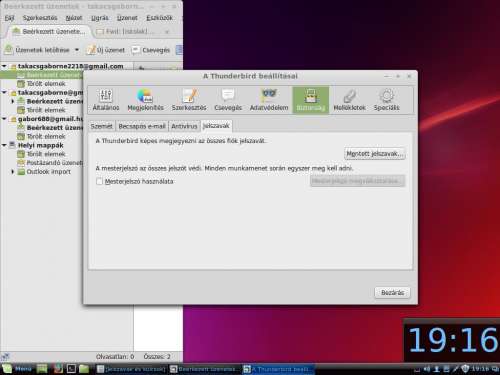The image size is (500, 375).
Task: Collapse the takacsgaborne@gm account tree node
Action: click(x=4, y=92)
